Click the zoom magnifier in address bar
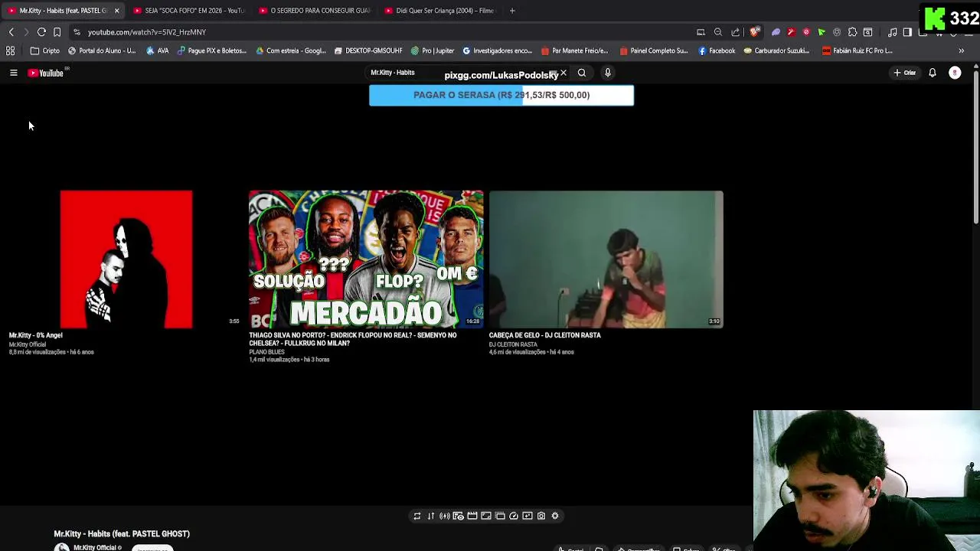980x551 pixels. point(718,32)
